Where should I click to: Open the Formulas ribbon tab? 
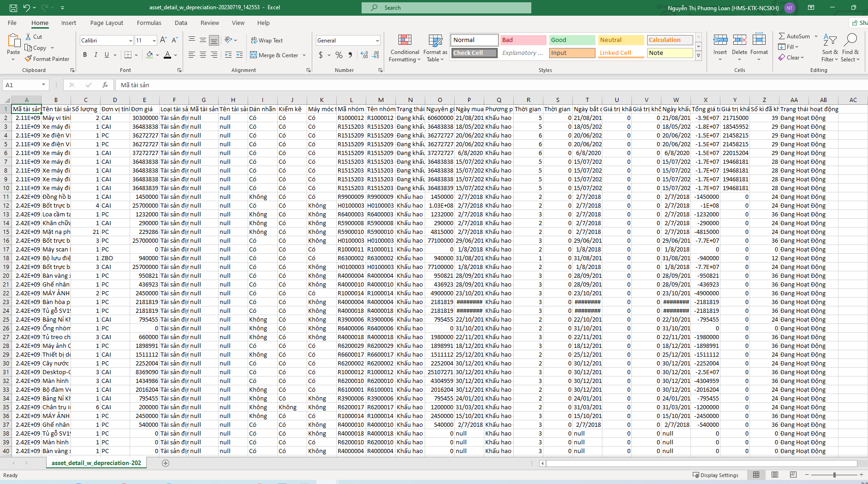(x=149, y=23)
